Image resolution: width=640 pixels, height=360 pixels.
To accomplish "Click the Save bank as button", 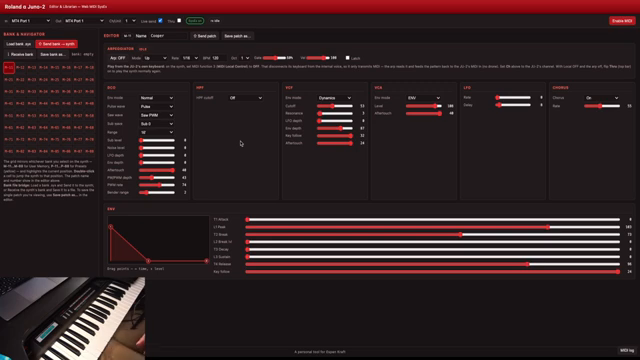I will (x=53, y=54).
